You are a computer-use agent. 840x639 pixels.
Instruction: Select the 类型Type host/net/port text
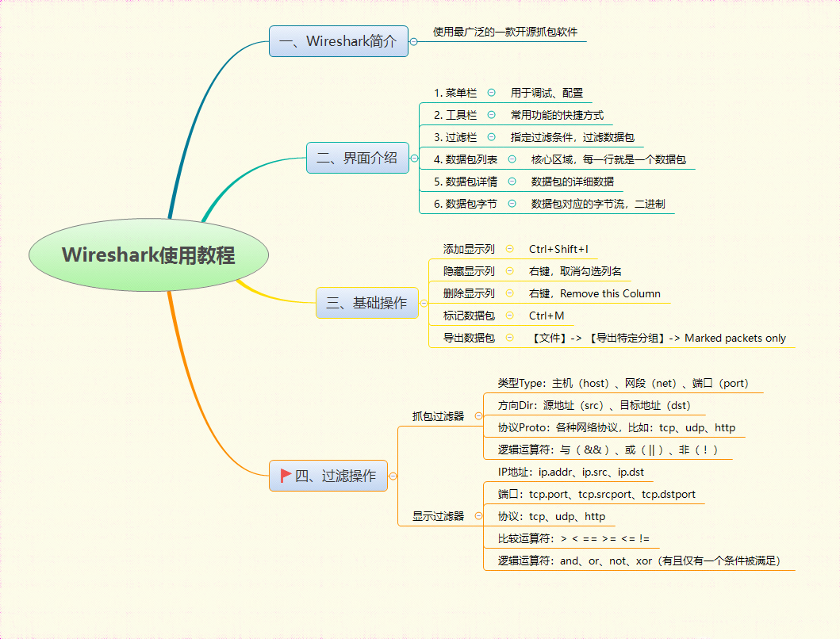click(623, 383)
